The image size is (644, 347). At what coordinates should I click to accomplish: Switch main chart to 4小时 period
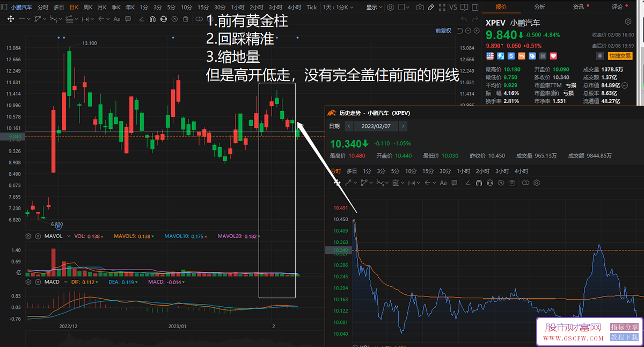click(294, 8)
